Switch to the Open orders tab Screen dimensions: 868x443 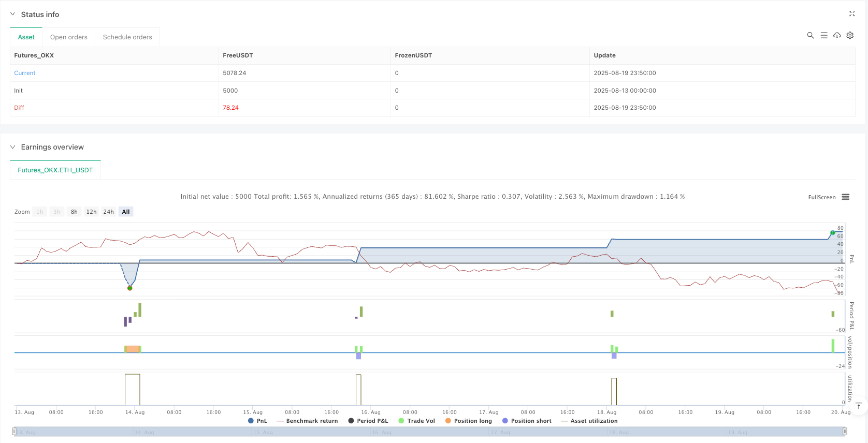(69, 37)
